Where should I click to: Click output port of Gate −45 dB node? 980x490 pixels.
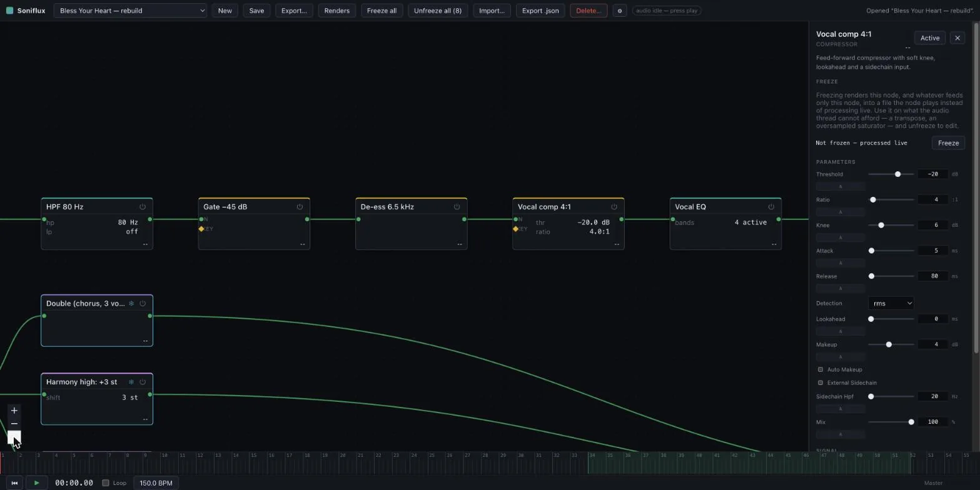[x=307, y=219]
